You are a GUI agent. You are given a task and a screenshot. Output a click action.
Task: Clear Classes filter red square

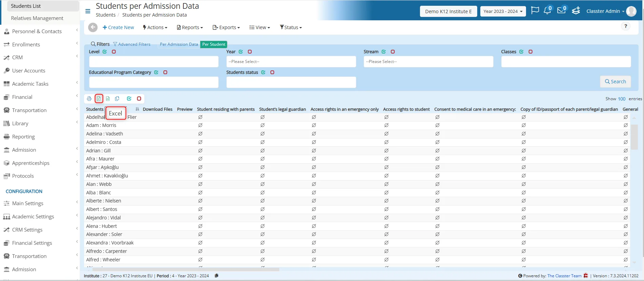[x=530, y=52]
